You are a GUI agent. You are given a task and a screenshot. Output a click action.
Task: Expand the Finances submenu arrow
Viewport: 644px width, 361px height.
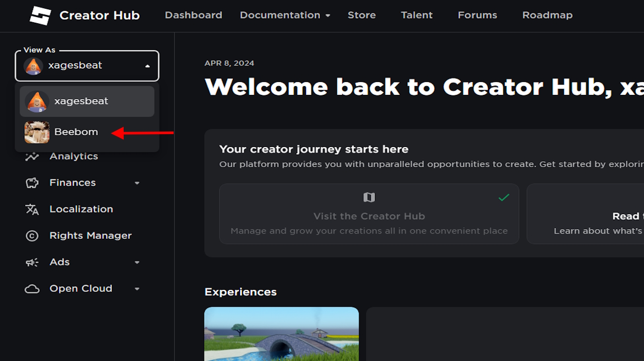coord(137,183)
